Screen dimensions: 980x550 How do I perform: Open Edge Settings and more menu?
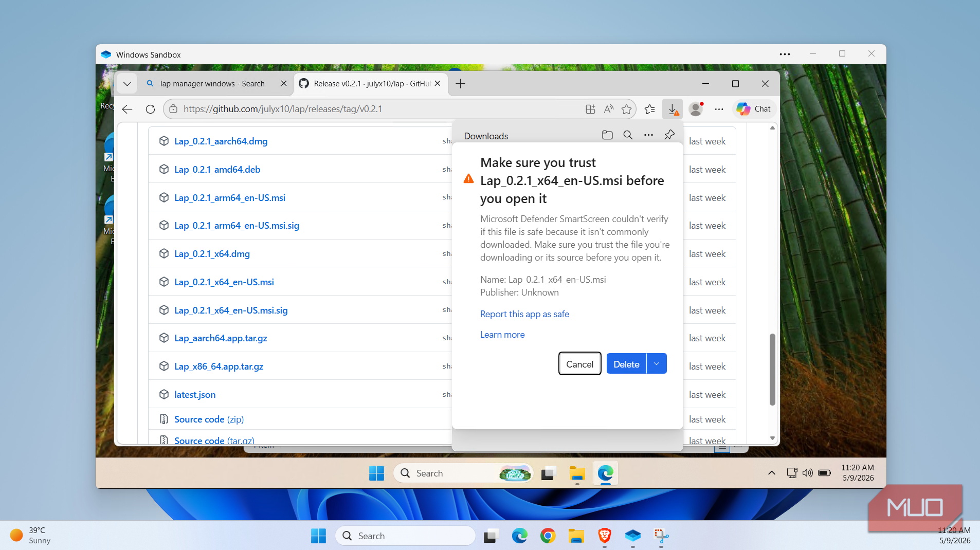(x=719, y=109)
